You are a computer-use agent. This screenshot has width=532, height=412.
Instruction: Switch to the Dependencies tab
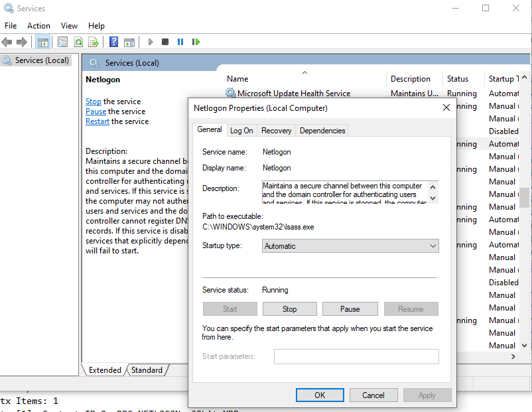click(x=322, y=131)
